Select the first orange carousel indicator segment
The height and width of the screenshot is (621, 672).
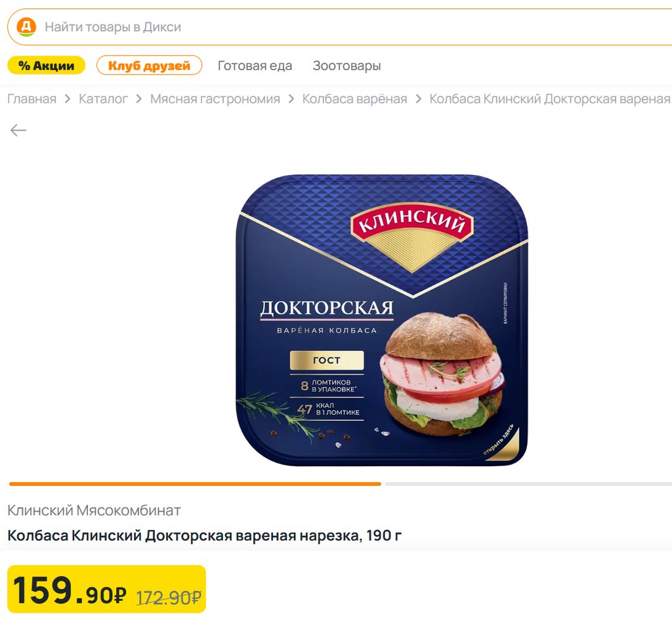[195, 484]
